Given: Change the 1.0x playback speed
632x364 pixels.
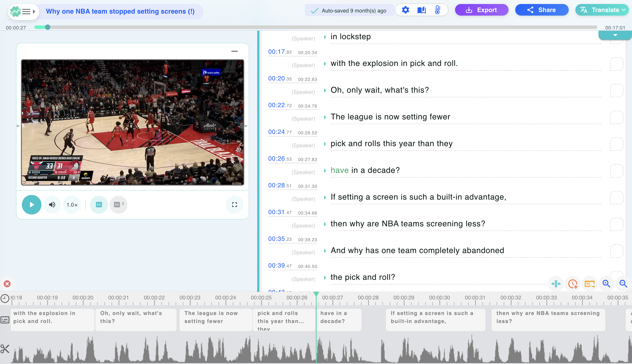Looking at the screenshot, I should [72, 205].
